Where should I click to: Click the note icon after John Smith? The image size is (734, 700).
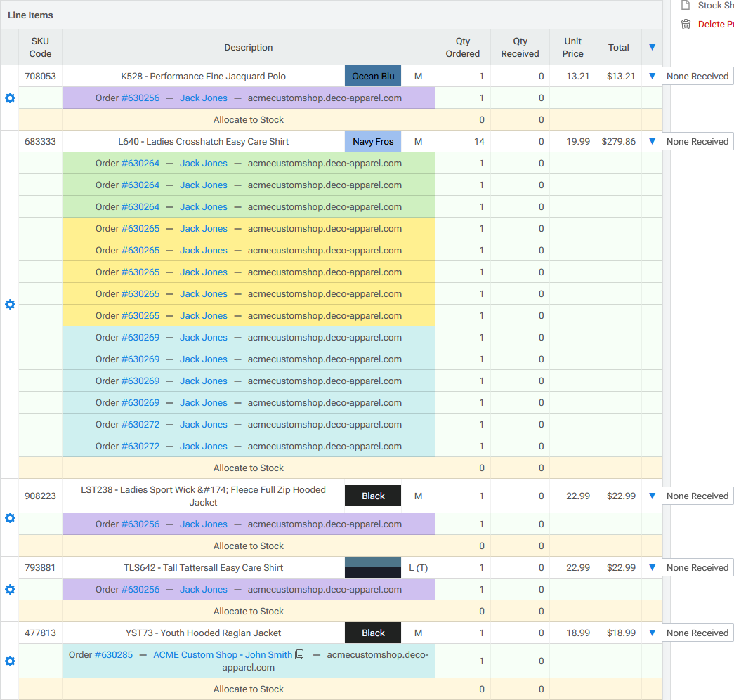pos(300,654)
